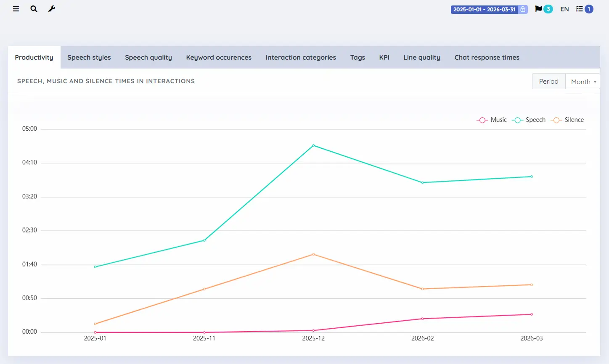Switch to the Keyword occurences tab
This screenshot has width=609, height=364.
(219, 58)
